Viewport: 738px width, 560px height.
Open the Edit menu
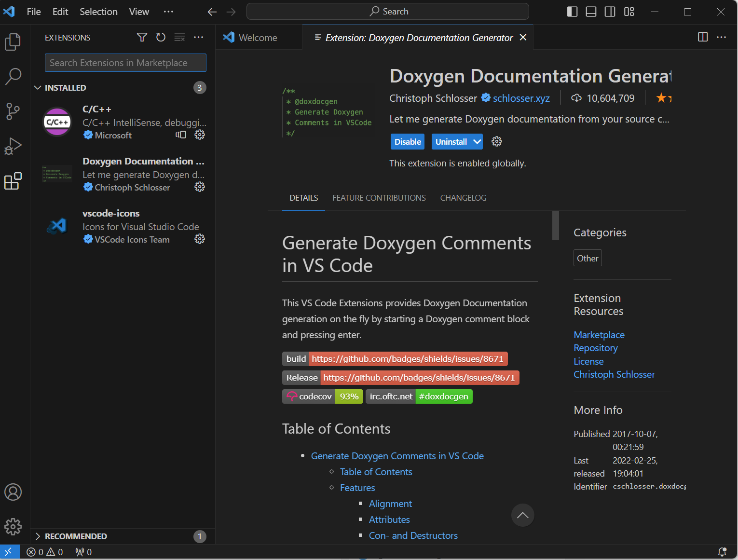(x=60, y=12)
